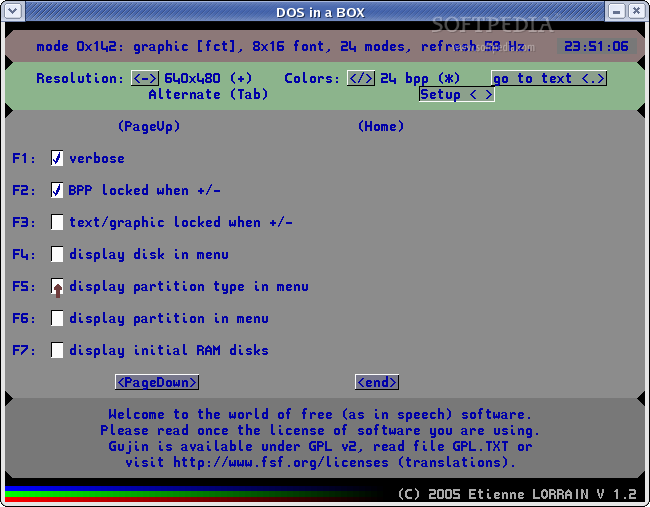
Task: Click the F5: key label
Action: pyautogui.click(x=24, y=286)
